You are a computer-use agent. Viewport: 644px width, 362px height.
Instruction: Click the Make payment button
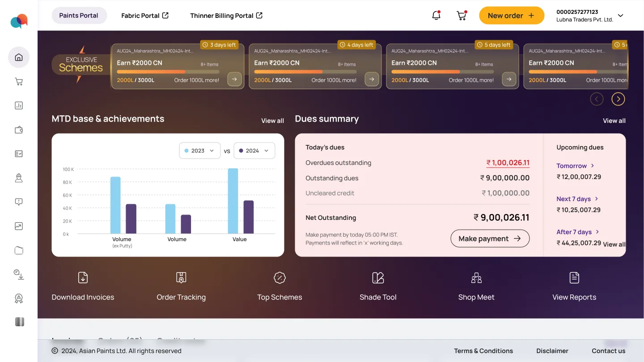pos(490,238)
